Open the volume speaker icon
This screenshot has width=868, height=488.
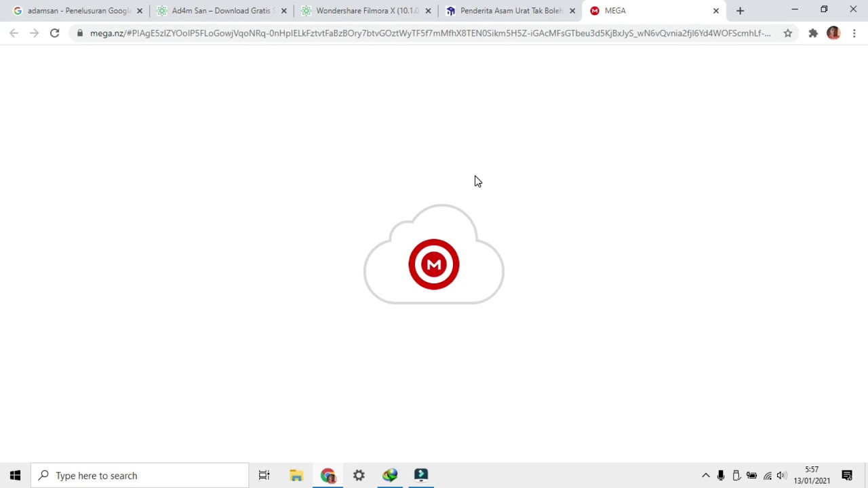(782, 475)
